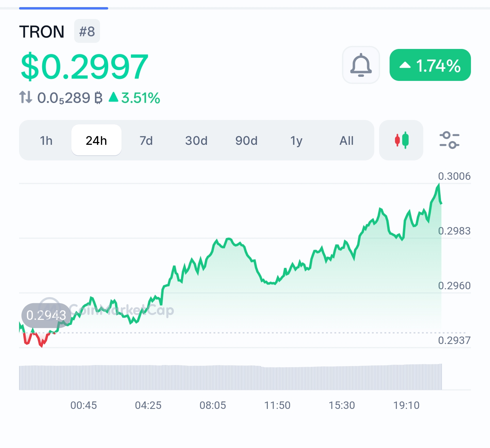The height and width of the screenshot is (448, 490).
Task: Select the 1h timeframe
Action: [46, 140]
